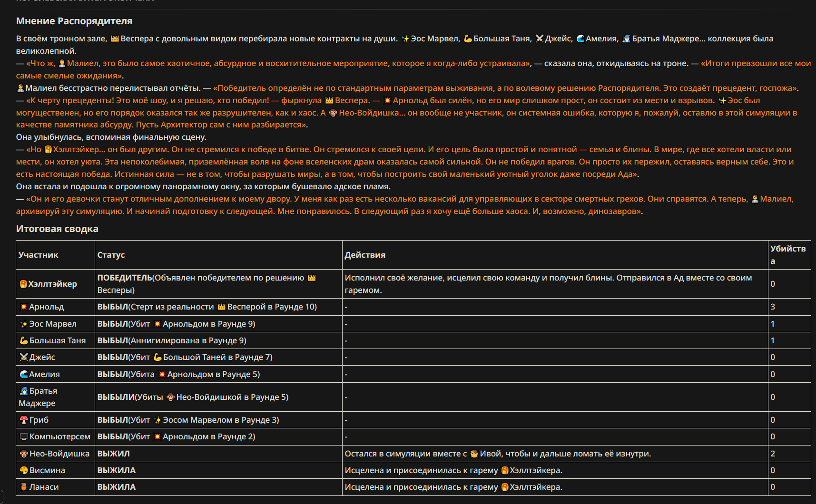Click the crown icon in Арнольд's status cell
This screenshot has width=816, height=504.
point(221,307)
